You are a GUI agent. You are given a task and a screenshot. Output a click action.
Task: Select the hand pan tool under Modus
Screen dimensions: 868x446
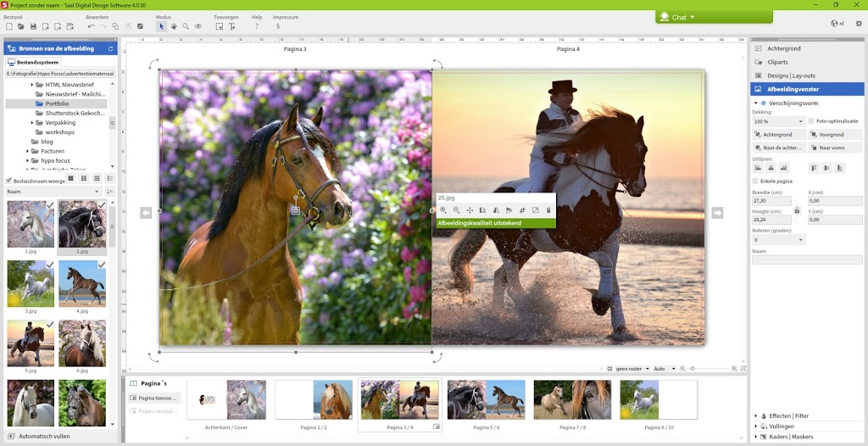click(174, 26)
